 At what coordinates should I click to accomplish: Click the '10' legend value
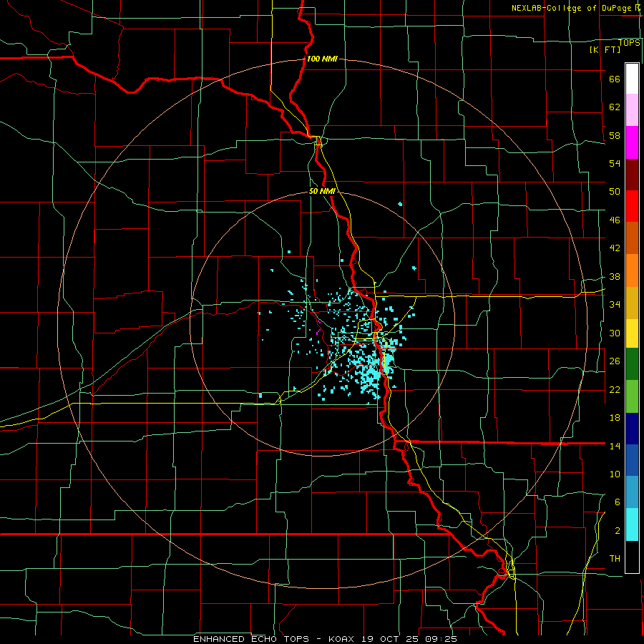(x=615, y=474)
